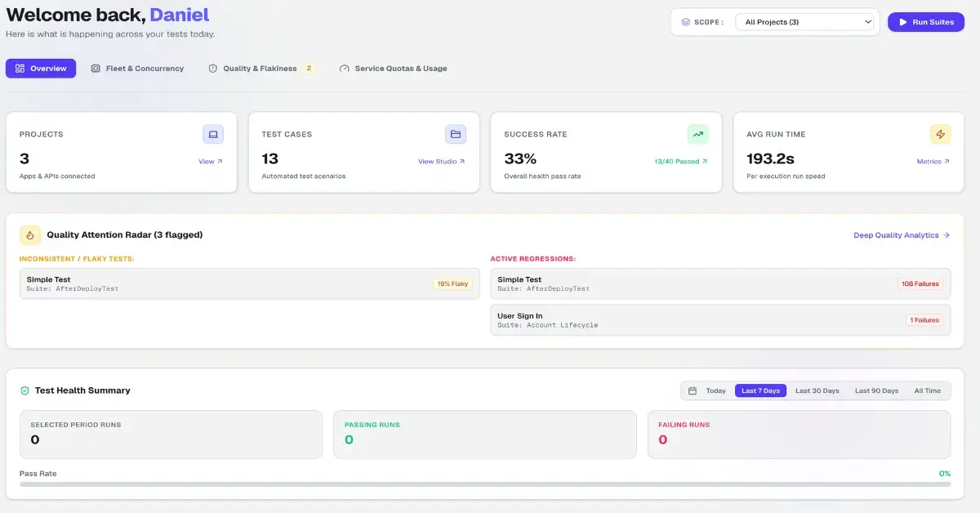This screenshot has width=980, height=513.
Task: Open the All Projects (3) scope dropdown
Action: point(805,22)
